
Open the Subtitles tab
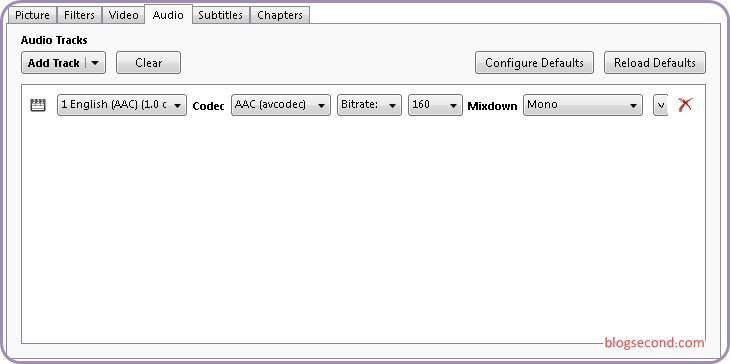coord(221,15)
